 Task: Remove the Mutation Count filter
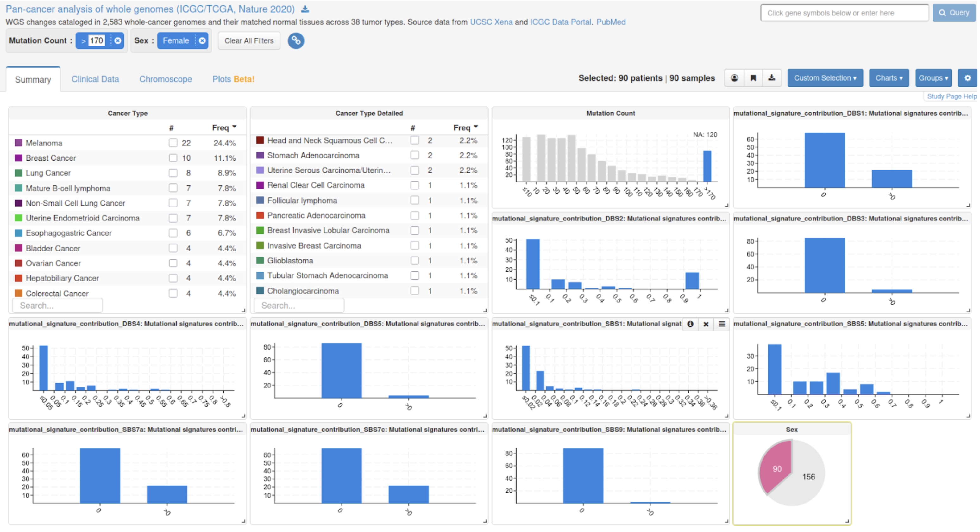pos(118,41)
